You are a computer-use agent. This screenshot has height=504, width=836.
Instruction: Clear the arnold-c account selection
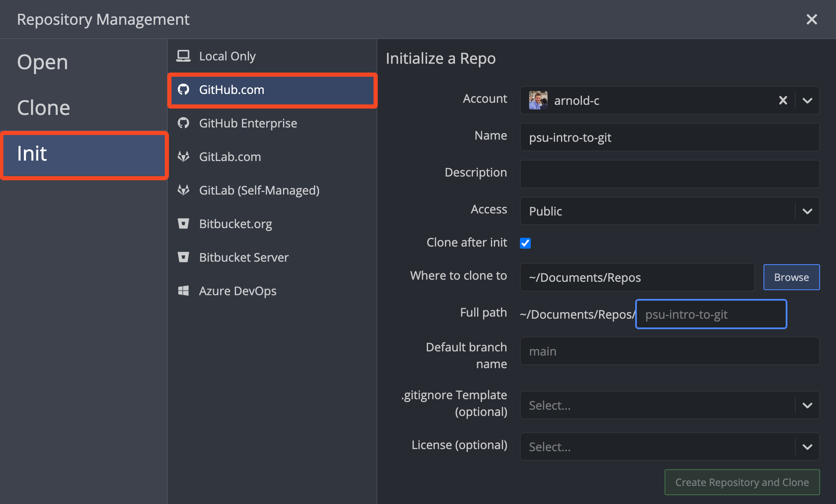coord(783,100)
